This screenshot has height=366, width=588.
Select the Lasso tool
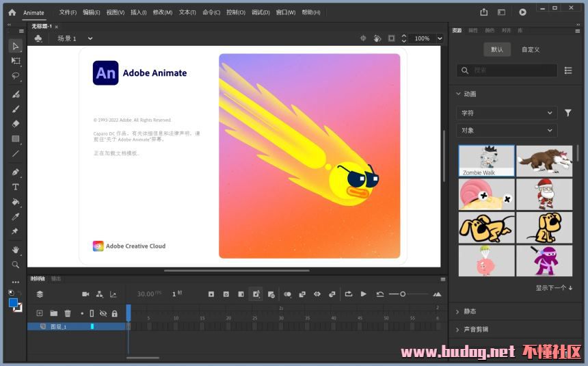click(15, 76)
